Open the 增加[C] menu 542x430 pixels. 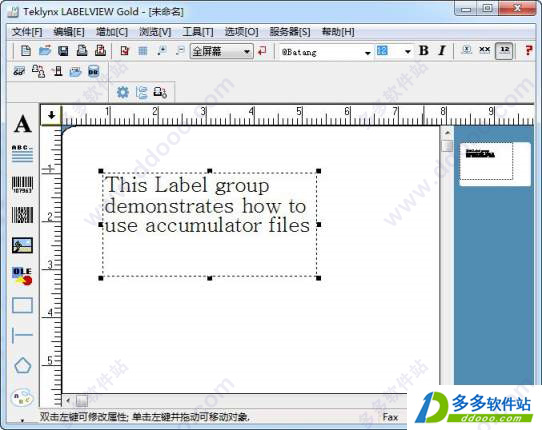click(x=112, y=32)
